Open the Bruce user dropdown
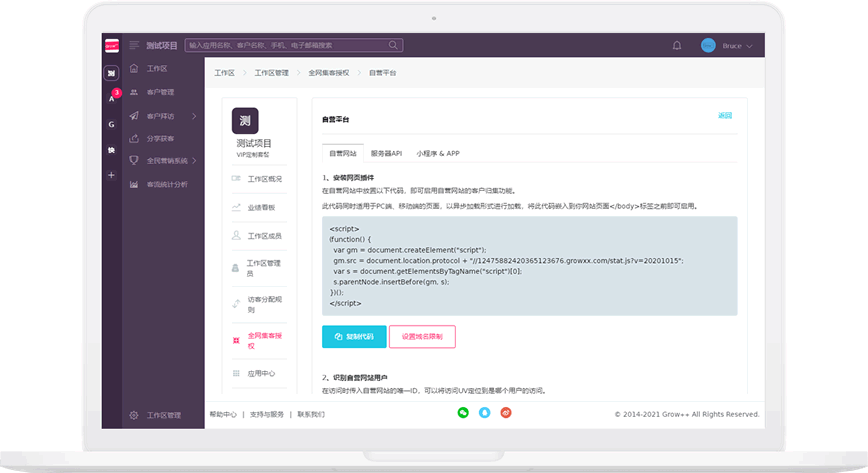Image resolution: width=868 pixels, height=473 pixels. click(727, 46)
